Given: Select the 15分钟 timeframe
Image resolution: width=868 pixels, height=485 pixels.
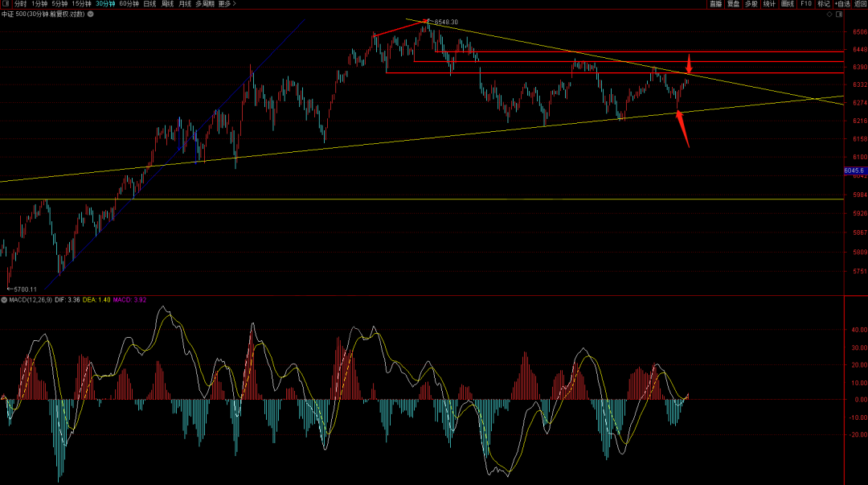Looking at the screenshot, I should [81, 4].
